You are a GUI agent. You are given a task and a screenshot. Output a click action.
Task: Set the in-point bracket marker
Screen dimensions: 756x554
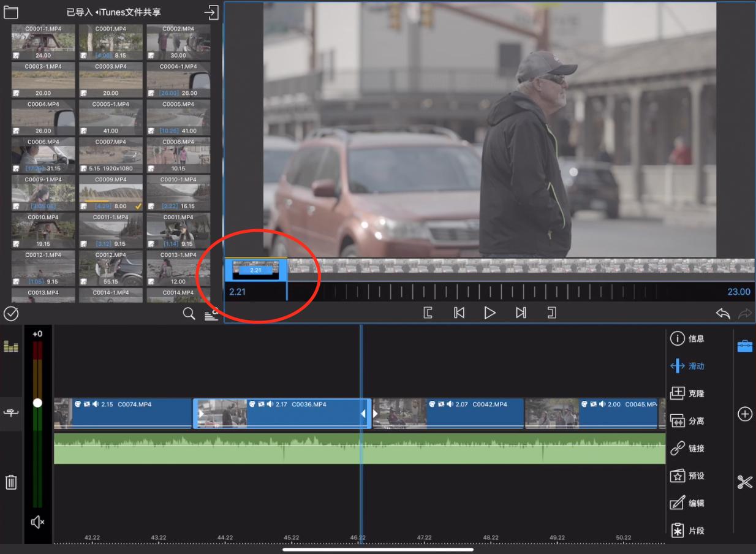[428, 313]
